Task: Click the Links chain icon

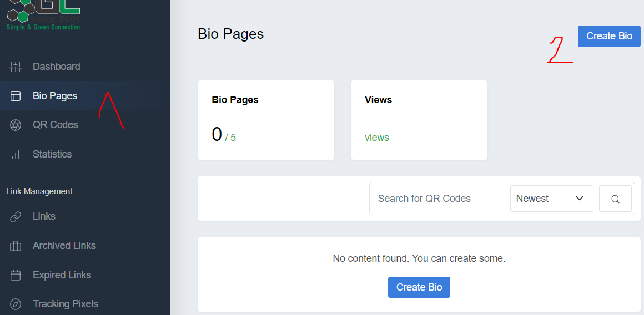Action: tap(16, 217)
